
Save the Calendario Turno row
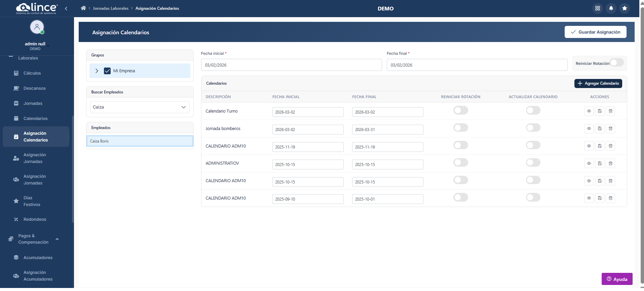pyautogui.click(x=600, y=111)
